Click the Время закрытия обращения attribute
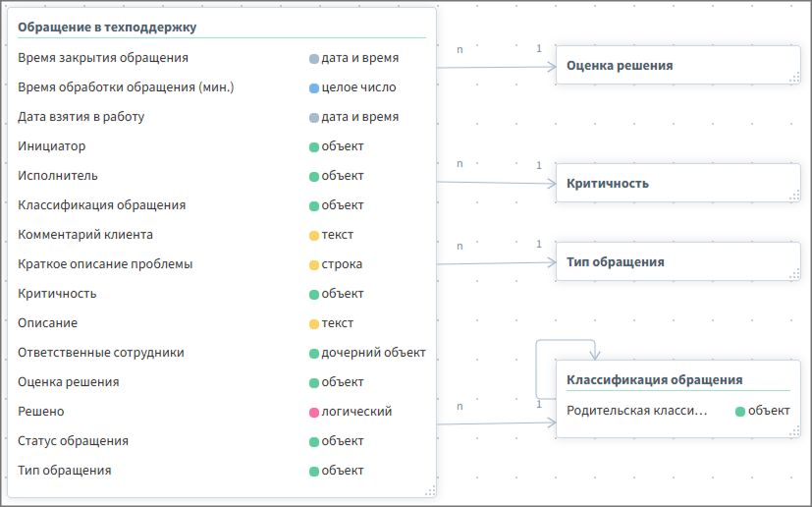Viewport: 812px width, 507px height. 103,58
